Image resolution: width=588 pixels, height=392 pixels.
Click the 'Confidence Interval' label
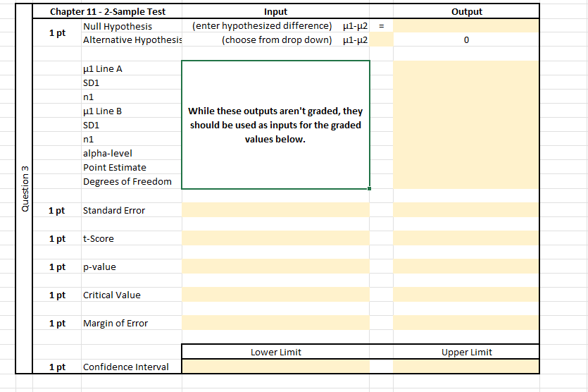coord(126,367)
